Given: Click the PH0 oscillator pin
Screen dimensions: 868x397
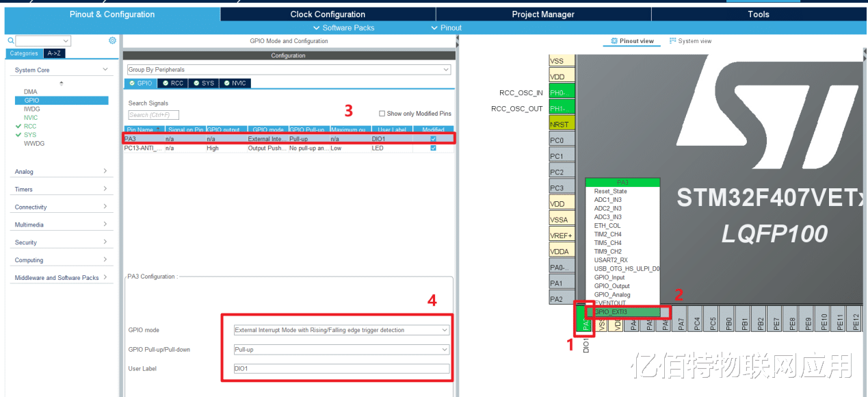Looking at the screenshot, I should coord(562,92).
